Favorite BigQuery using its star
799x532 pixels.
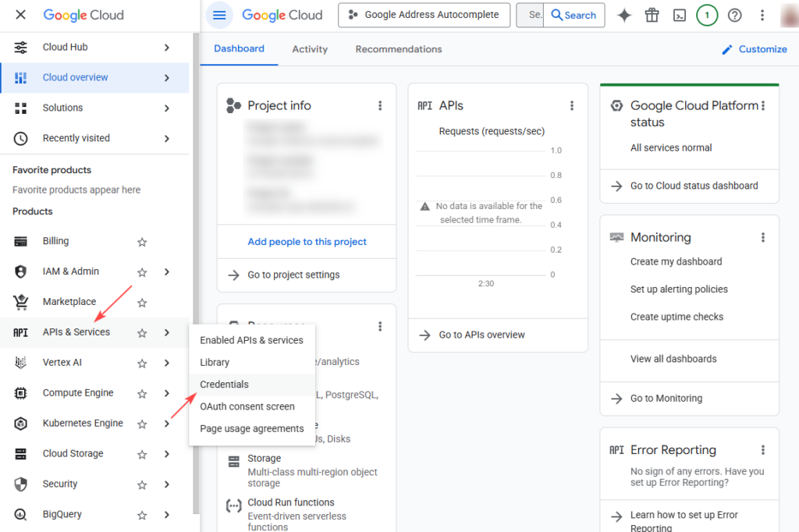(142, 515)
